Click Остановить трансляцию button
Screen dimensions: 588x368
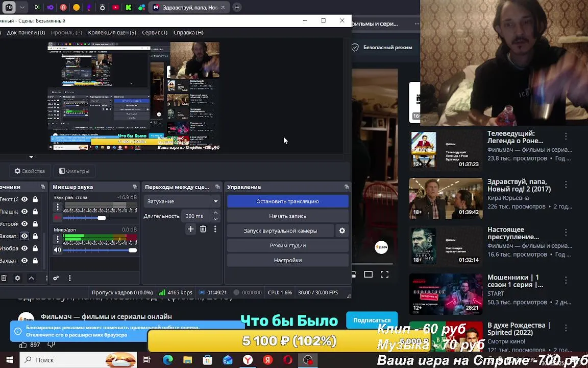(x=288, y=202)
